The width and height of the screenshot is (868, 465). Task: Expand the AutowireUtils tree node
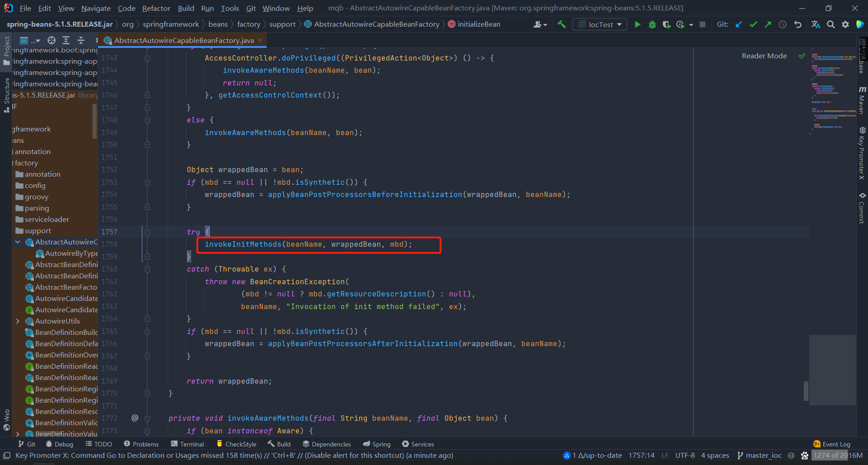pos(18,321)
